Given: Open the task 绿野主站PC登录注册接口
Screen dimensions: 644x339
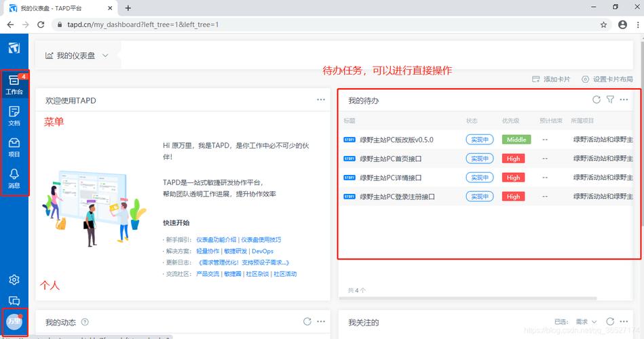Looking at the screenshot, I should (x=397, y=197).
